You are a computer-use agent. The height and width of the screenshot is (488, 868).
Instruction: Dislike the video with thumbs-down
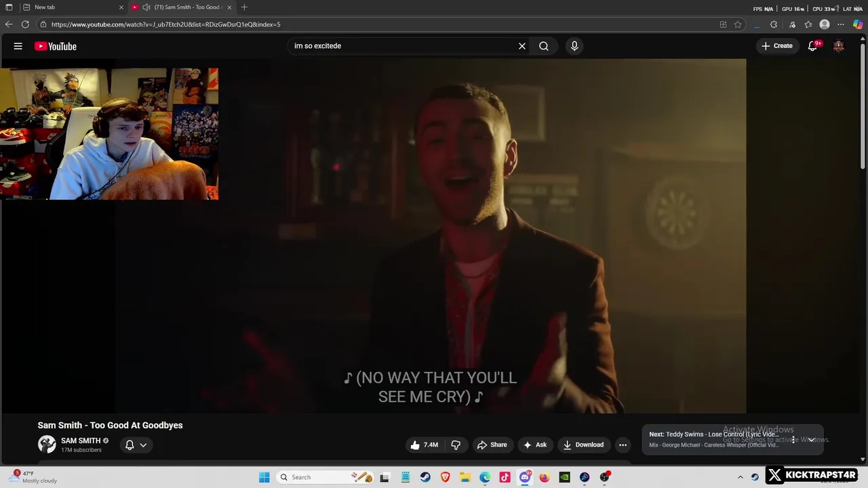[x=456, y=445]
